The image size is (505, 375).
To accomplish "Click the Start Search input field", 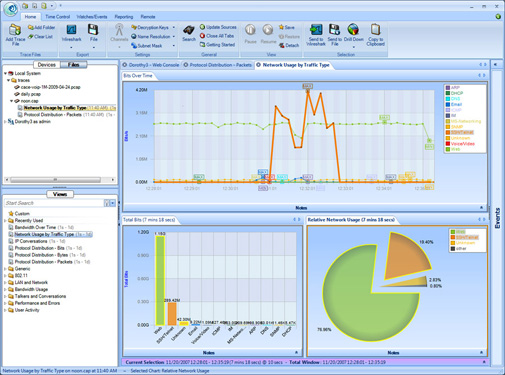I will pyautogui.click(x=54, y=203).
